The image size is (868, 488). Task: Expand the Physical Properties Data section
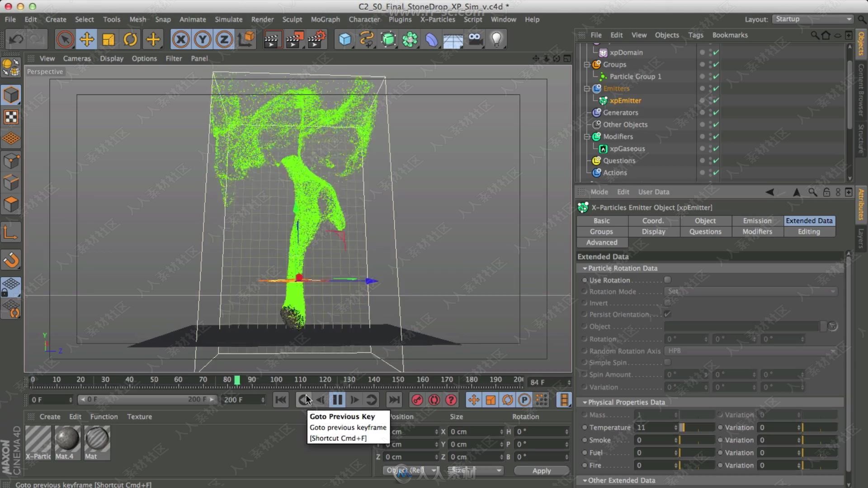click(x=584, y=402)
